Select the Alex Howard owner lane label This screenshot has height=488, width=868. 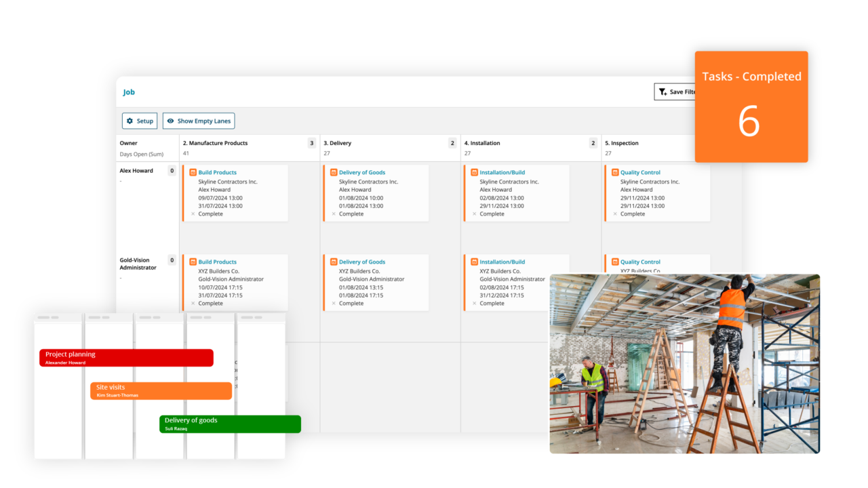[x=136, y=171]
